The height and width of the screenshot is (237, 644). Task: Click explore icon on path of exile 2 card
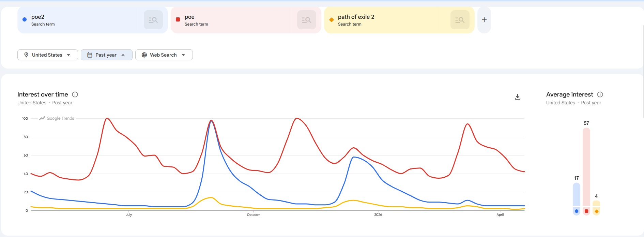[460, 20]
